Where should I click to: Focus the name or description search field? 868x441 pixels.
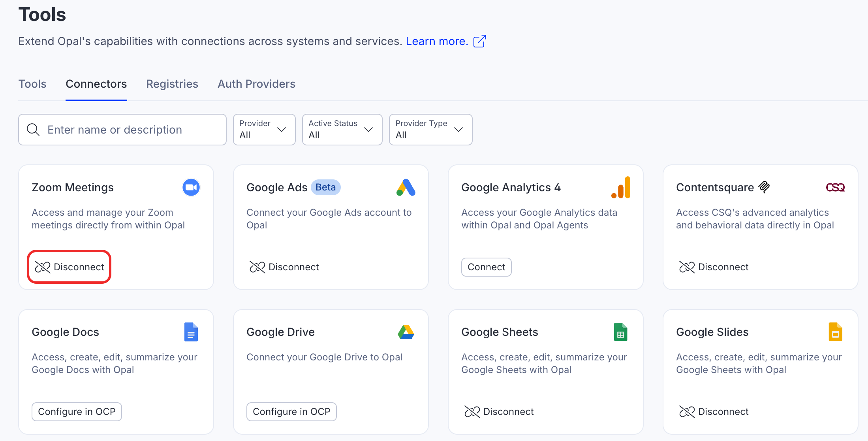click(122, 130)
